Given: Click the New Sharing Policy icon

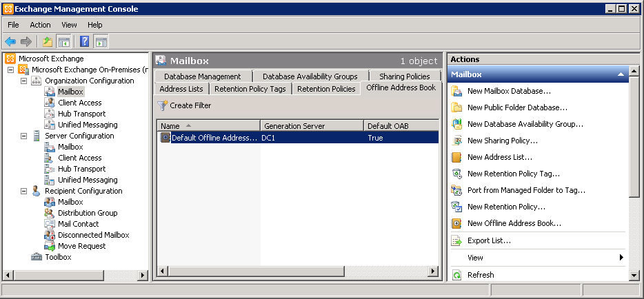Looking at the screenshot, I should (456, 141).
